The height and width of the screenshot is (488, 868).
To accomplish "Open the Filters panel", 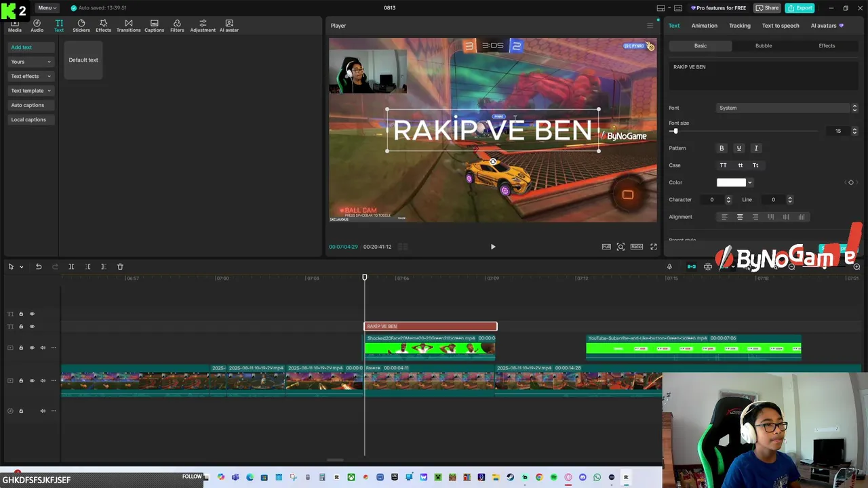I will pyautogui.click(x=177, y=26).
